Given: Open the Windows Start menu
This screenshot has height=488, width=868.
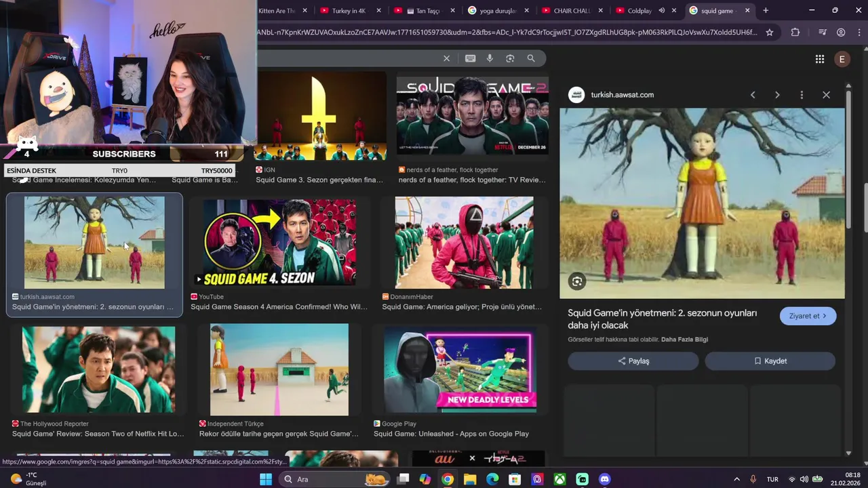Looking at the screenshot, I should [266, 479].
